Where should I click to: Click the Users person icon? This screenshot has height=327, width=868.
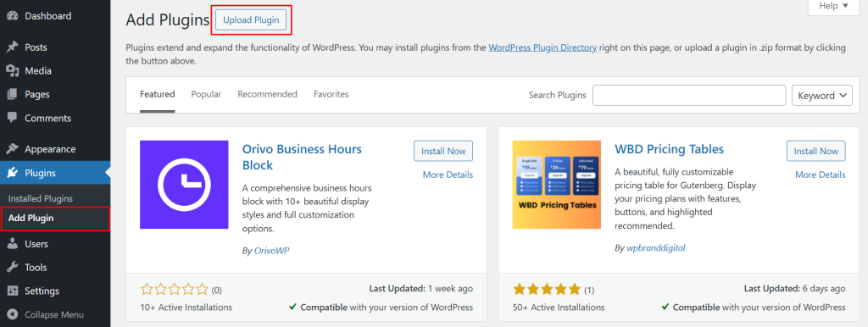13,244
